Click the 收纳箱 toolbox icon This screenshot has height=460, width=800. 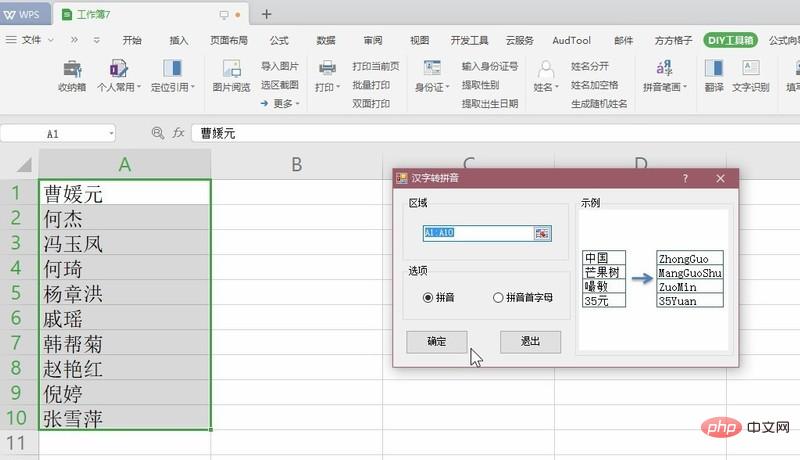point(72,69)
